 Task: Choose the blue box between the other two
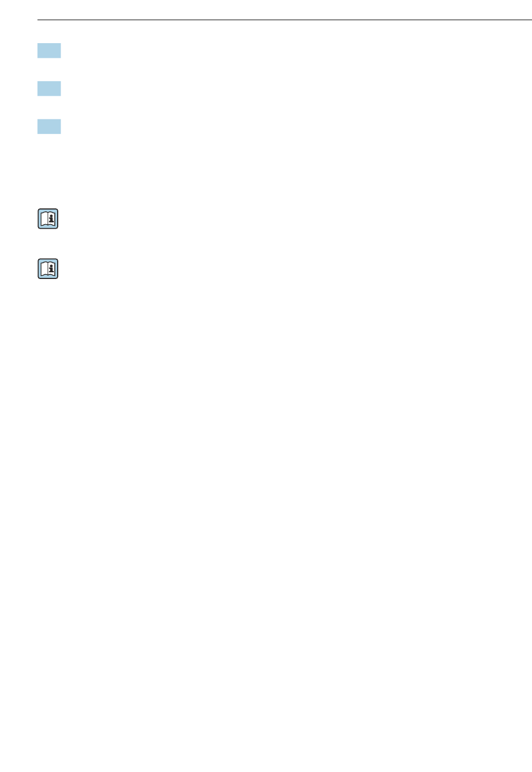pyautogui.click(x=49, y=89)
